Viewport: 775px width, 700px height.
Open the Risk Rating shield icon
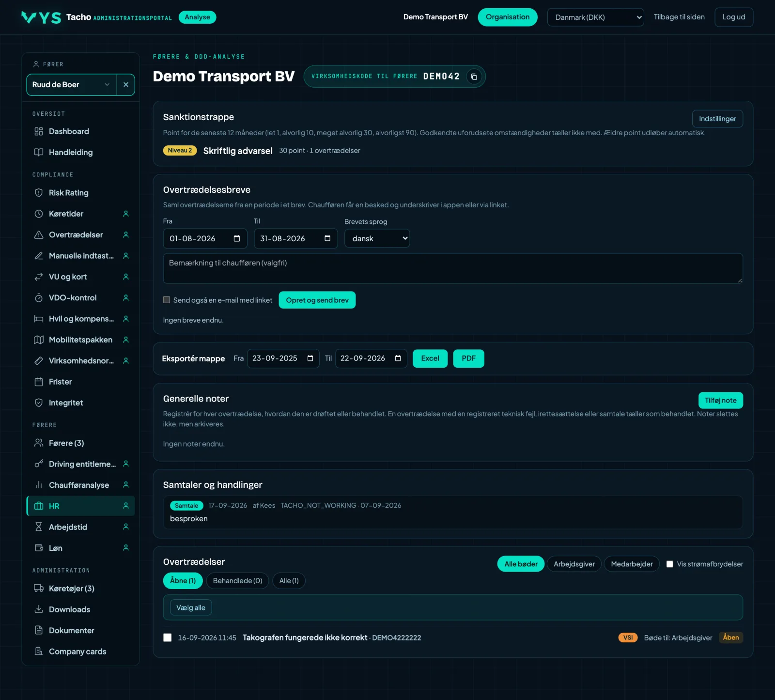click(39, 193)
